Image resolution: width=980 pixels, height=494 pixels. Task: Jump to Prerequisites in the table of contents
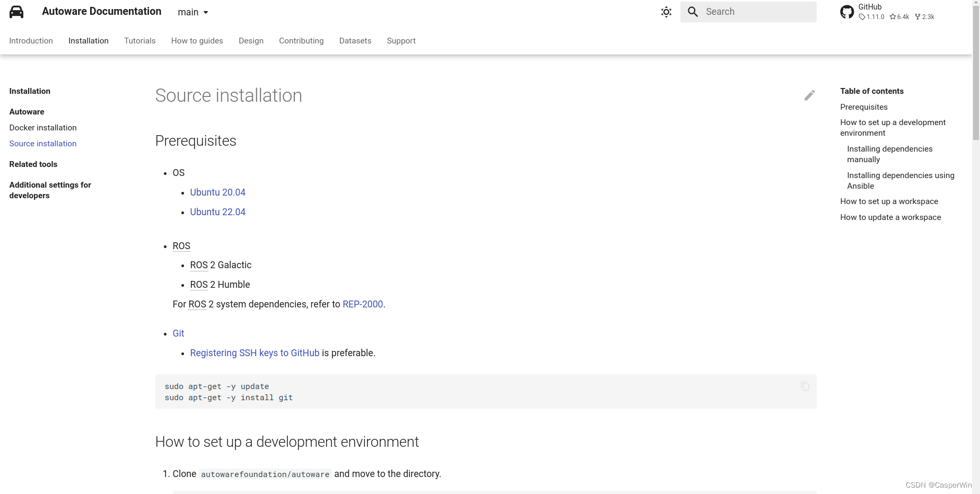[x=863, y=107]
